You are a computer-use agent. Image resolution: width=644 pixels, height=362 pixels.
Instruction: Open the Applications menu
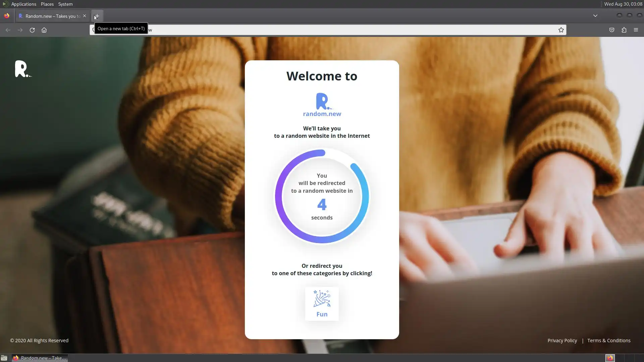tap(23, 4)
